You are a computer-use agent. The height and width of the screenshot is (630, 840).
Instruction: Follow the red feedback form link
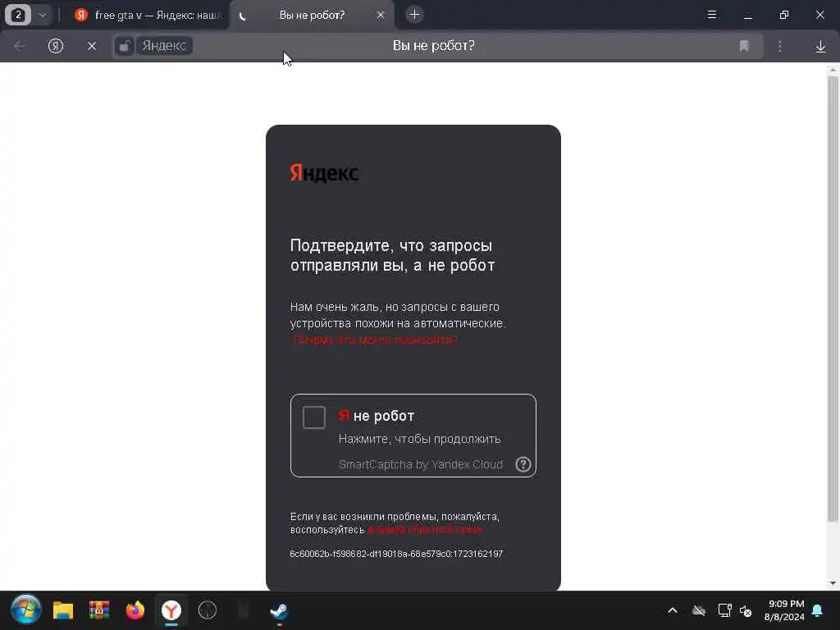(425, 530)
